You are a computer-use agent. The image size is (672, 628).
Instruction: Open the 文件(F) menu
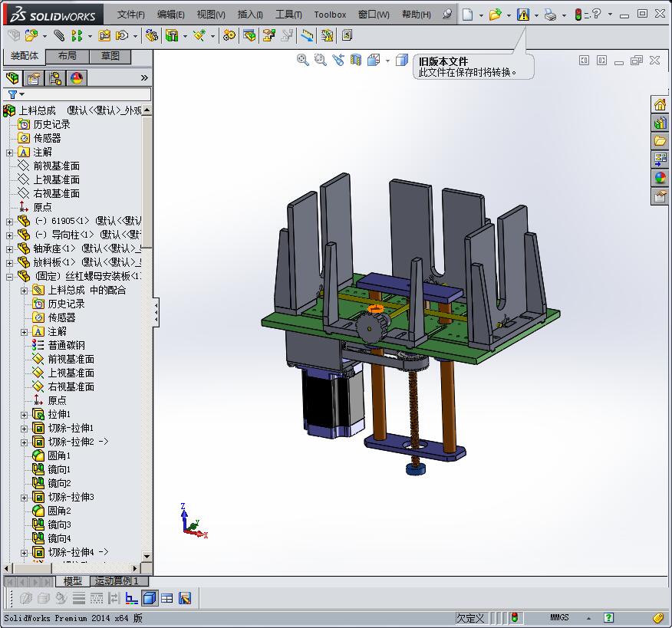130,15
